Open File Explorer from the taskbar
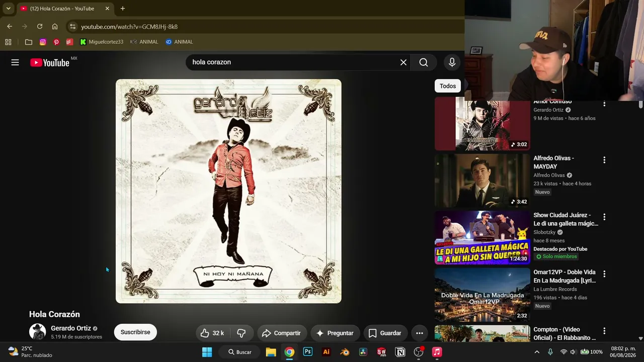The image size is (644, 362). coord(271,352)
